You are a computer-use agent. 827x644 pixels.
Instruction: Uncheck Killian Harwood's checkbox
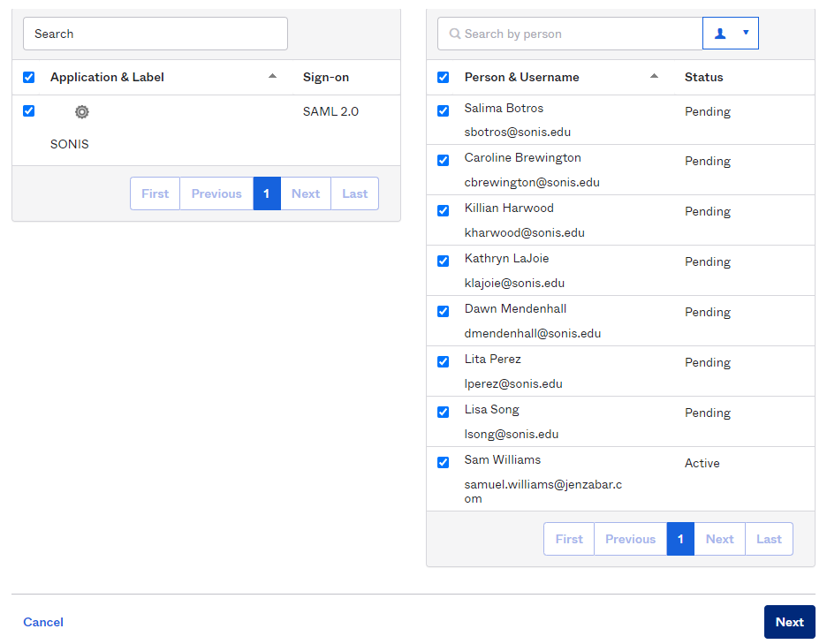click(443, 211)
